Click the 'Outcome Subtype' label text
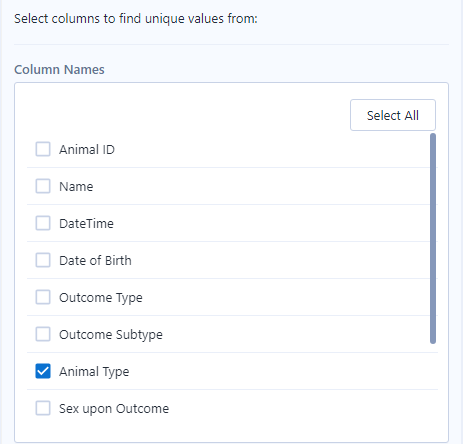The height and width of the screenshot is (444, 463). click(111, 335)
